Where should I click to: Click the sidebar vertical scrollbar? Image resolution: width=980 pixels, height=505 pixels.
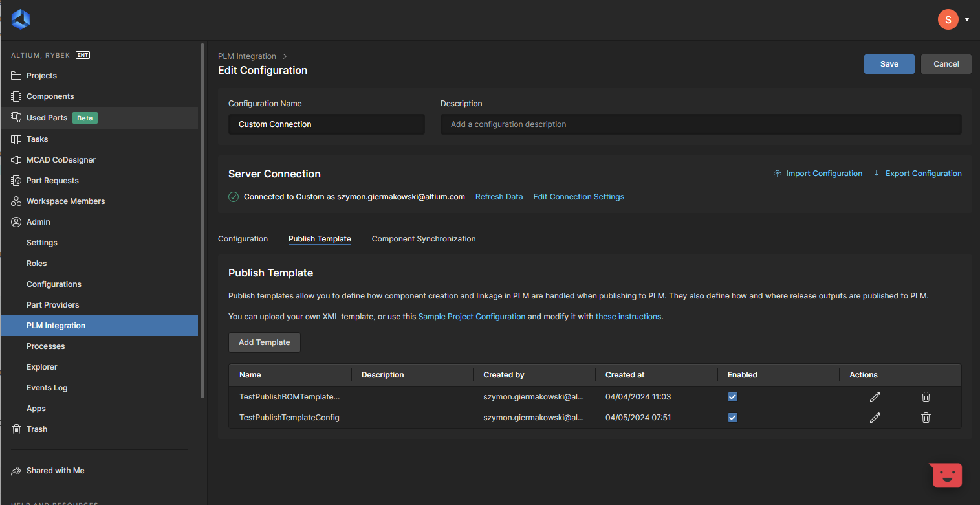(x=202, y=220)
